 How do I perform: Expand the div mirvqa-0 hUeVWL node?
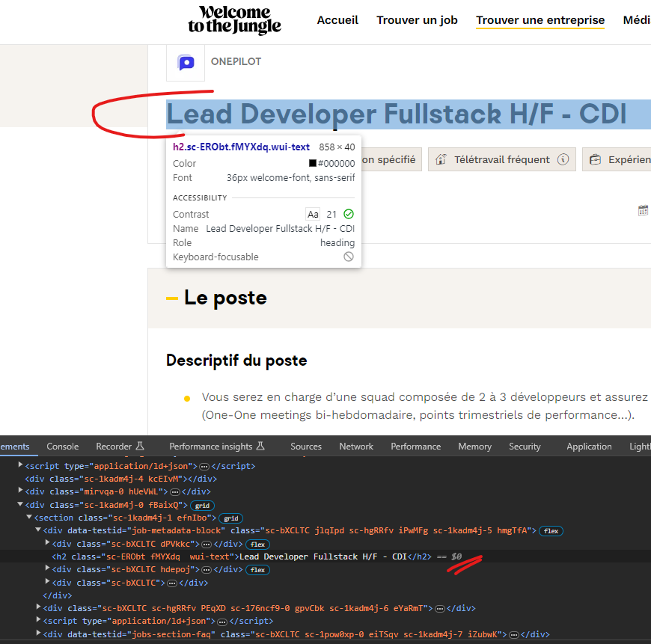click(x=20, y=491)
